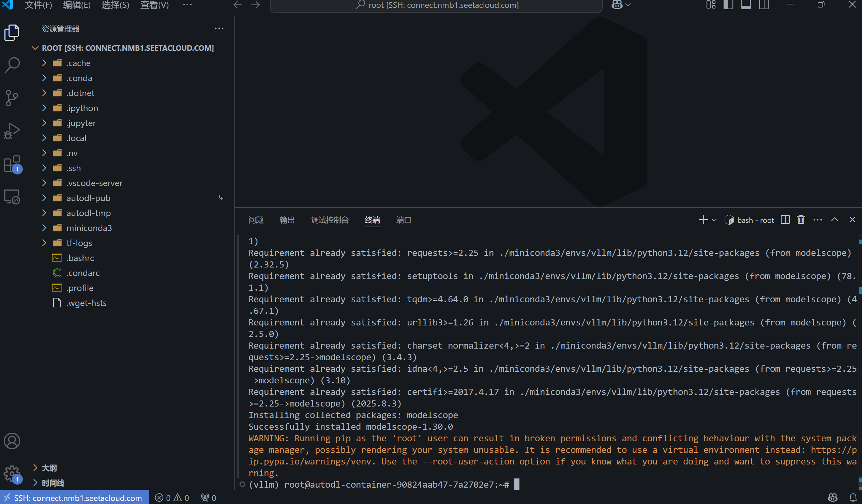Open the new terminal launch profile dropdown
862x504 pixels.
tap(714, 220)
